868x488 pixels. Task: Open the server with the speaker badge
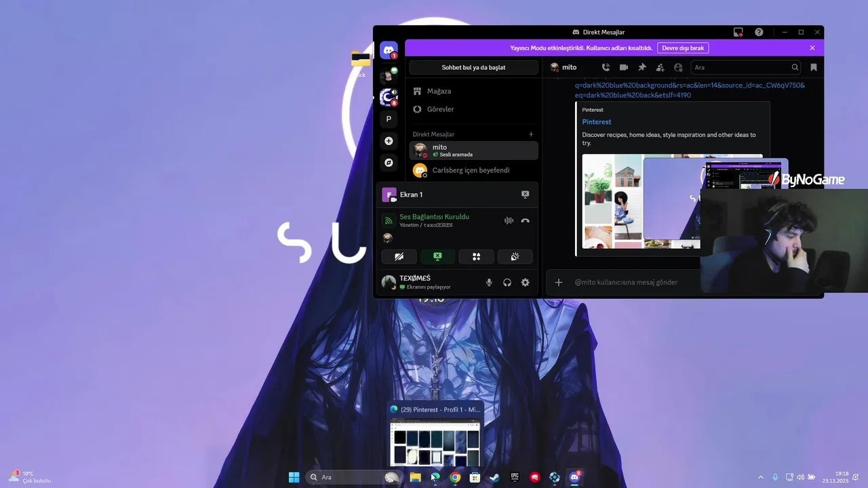click(x=389, y=97)
